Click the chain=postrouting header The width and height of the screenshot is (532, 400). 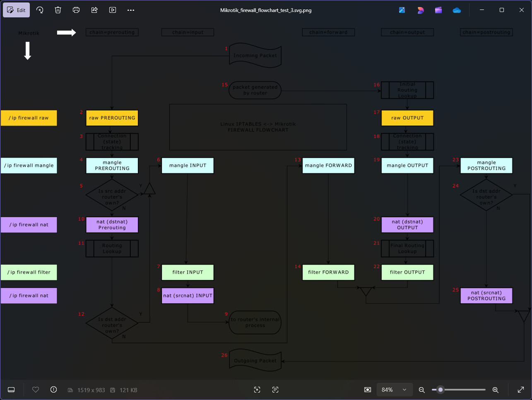[486, 32]
